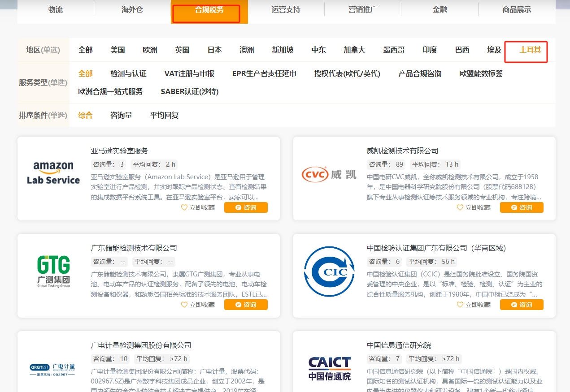The height and width of the screenshot is (392, 570).
Task: Click 咨询量 10 on 广电计量检测集团
Action: [111, 359]
